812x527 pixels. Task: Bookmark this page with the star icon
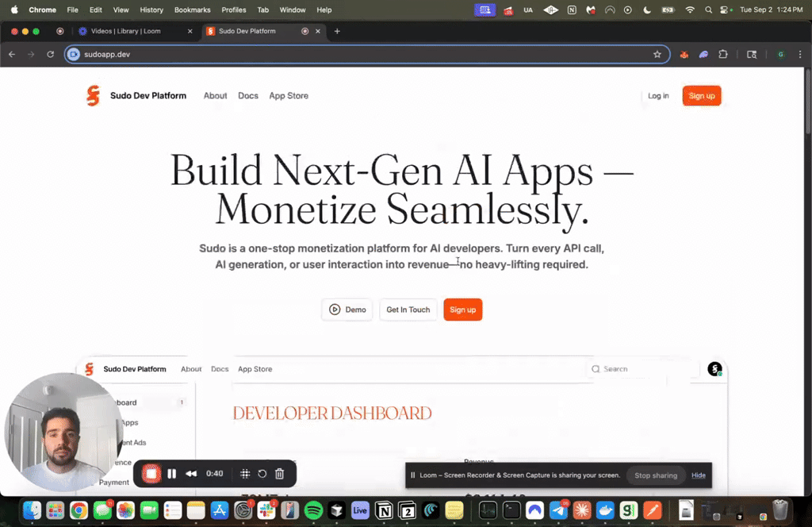[657, 55]
